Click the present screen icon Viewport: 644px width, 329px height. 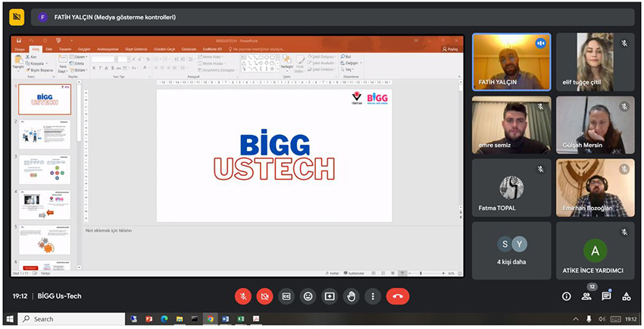330,296
